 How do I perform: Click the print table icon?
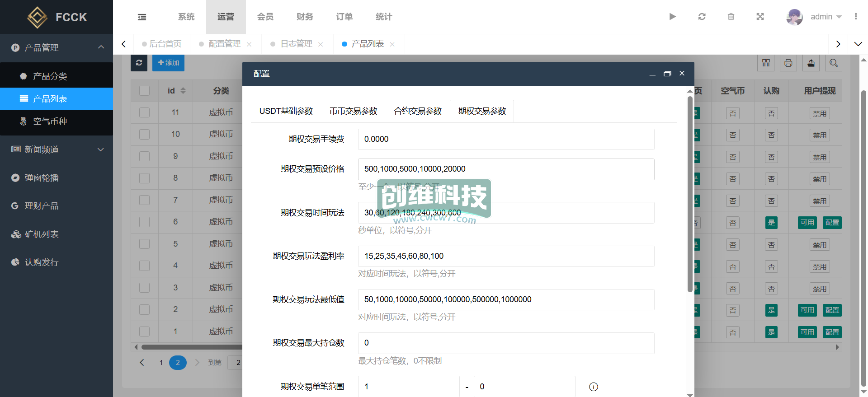click(x=788, y=63)
